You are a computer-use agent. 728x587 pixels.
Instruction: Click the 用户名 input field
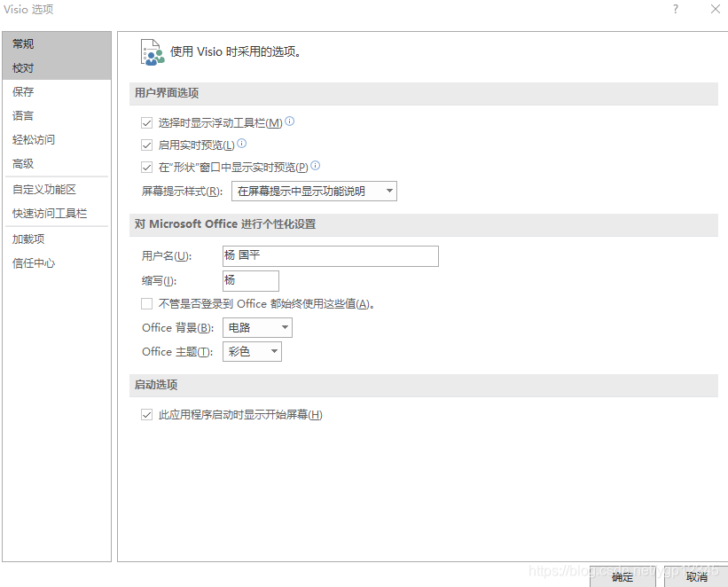pyautogui.click(x=331, y=256)
